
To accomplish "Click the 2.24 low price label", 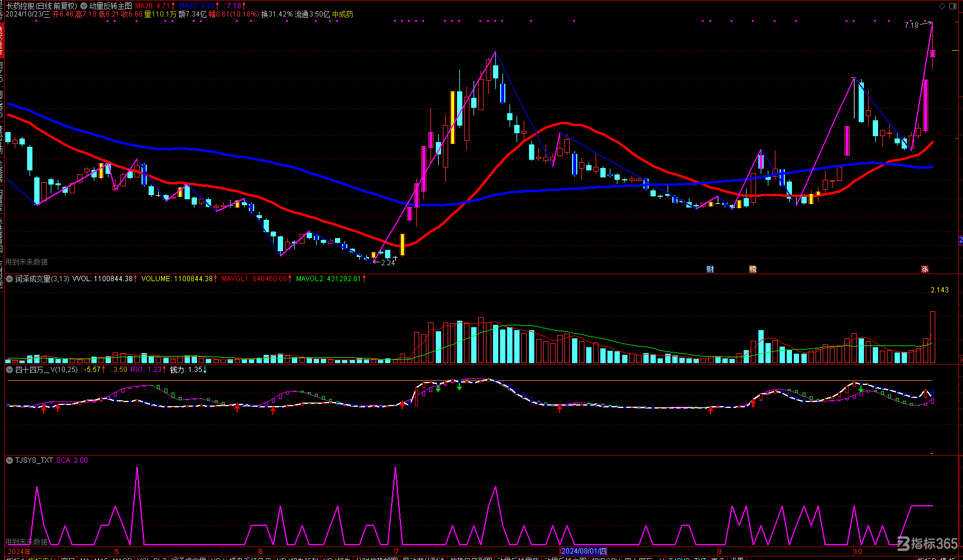I will coord(387,263).
